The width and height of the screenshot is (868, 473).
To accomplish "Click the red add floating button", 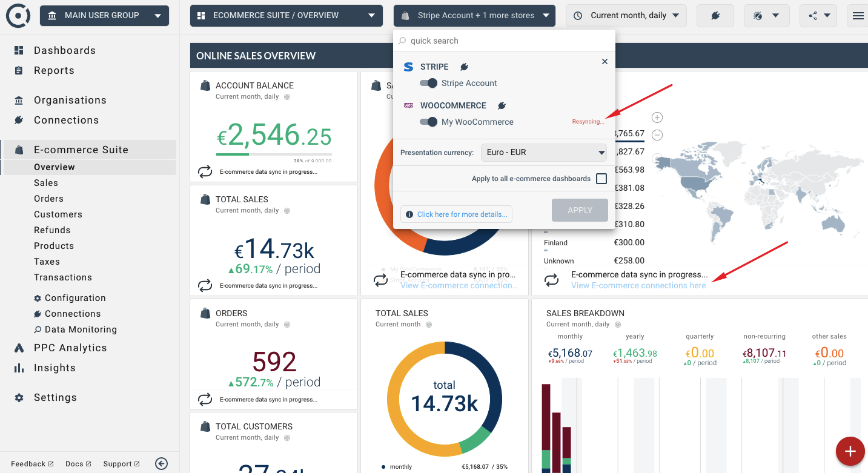I will pyautogui.click(x=850, y=451).
